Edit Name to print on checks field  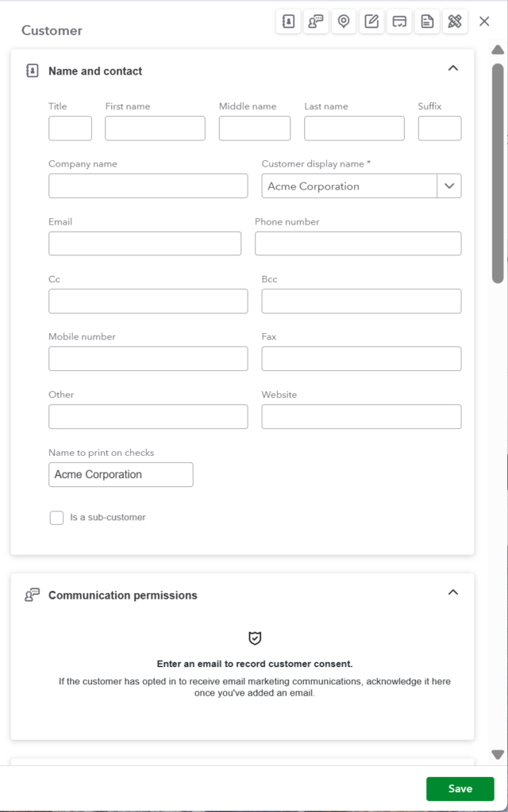pos(121,474)
